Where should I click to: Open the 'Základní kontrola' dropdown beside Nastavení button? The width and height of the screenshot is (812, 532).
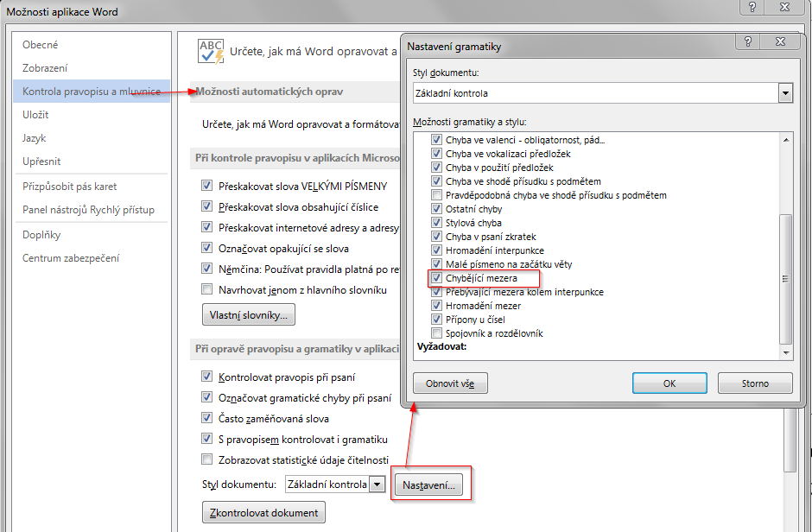[377, 484]
